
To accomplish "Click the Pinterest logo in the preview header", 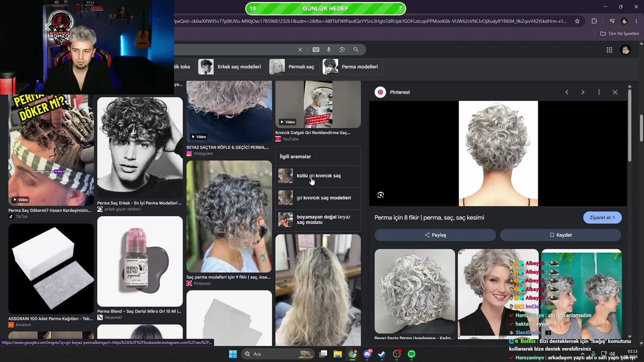I will tap(380, 93).
